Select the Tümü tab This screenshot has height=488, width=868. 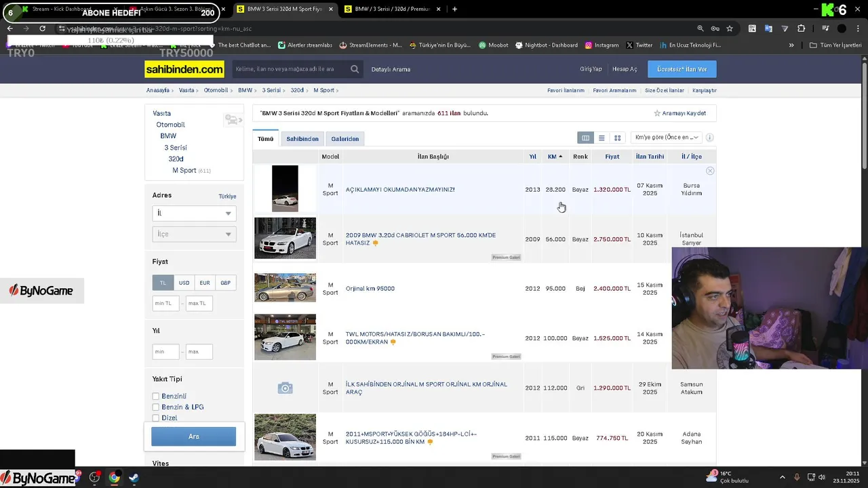(265, 139)
